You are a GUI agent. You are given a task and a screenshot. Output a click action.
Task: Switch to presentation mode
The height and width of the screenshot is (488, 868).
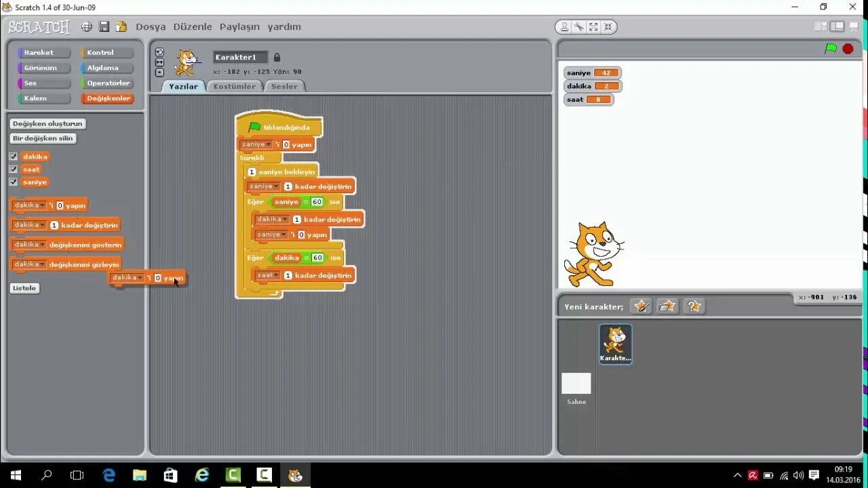[854, 26]
